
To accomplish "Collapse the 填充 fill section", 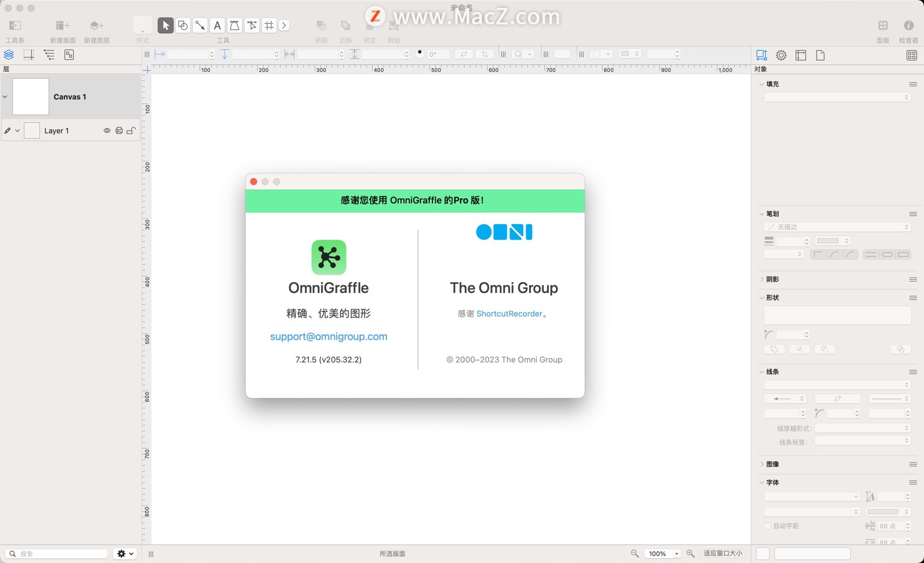I will [762, 84].
